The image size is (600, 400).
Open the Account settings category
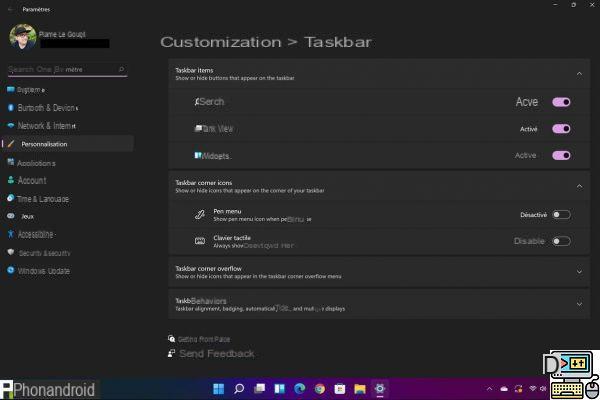(x=67, y=180)
